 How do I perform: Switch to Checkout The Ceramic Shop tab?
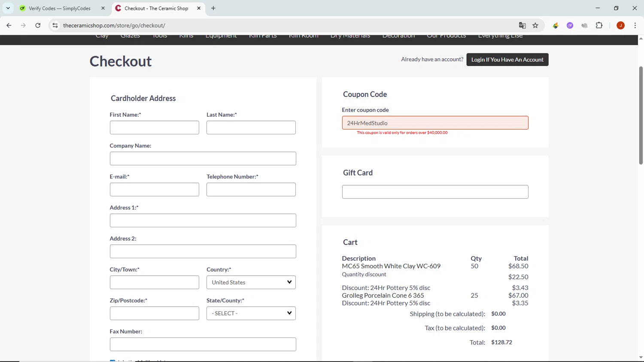click(156, 8)
